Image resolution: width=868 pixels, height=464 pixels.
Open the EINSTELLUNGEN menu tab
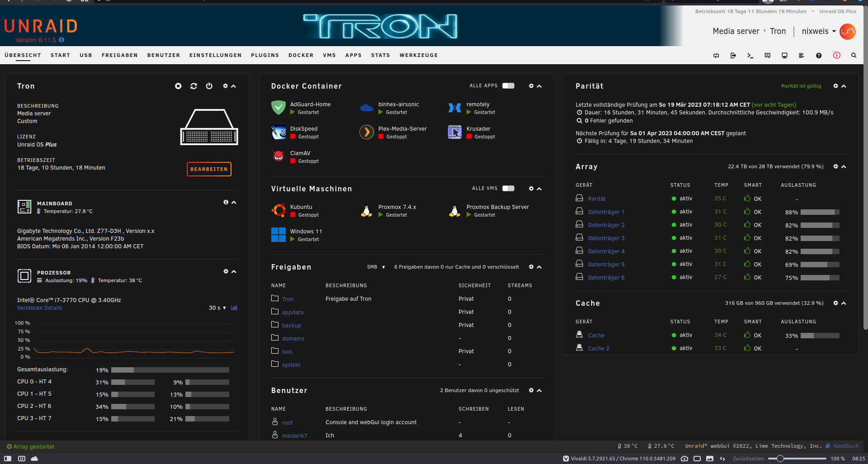[215, 55]
